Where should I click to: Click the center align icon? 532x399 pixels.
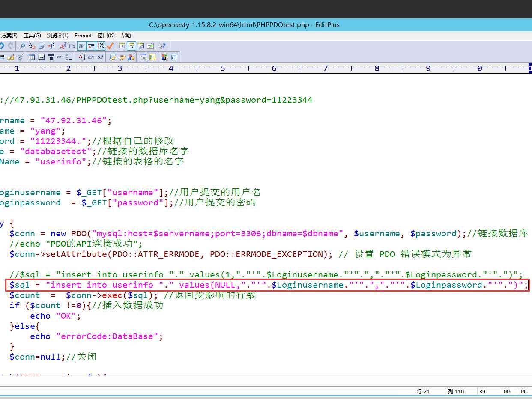(x=51, y=57)
